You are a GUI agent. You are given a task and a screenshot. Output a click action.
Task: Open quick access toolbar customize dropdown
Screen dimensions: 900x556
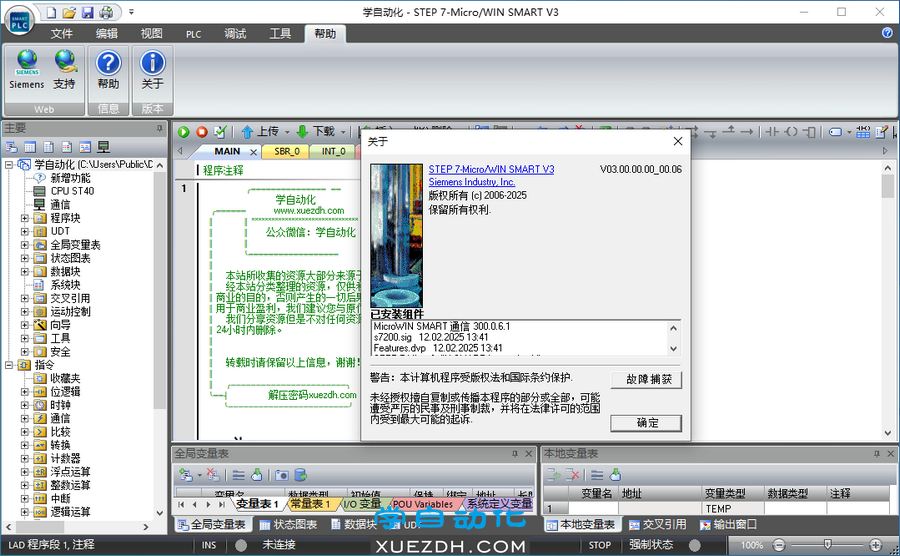click(131, 12)
